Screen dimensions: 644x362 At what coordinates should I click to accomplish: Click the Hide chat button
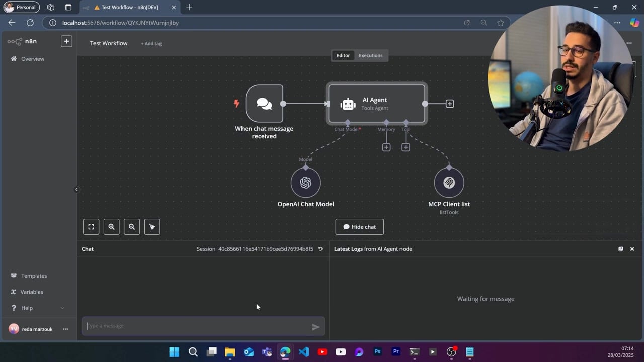pos(360,227)
